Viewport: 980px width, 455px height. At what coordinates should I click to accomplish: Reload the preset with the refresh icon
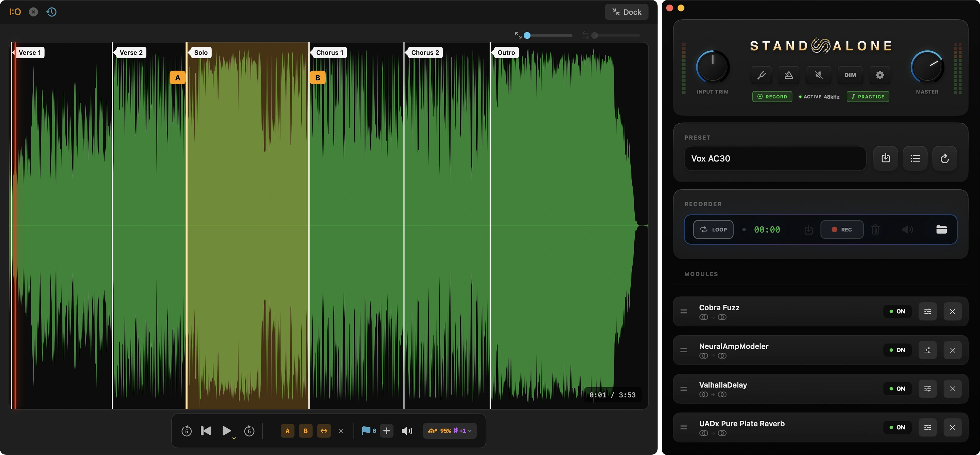coord(945,158)
